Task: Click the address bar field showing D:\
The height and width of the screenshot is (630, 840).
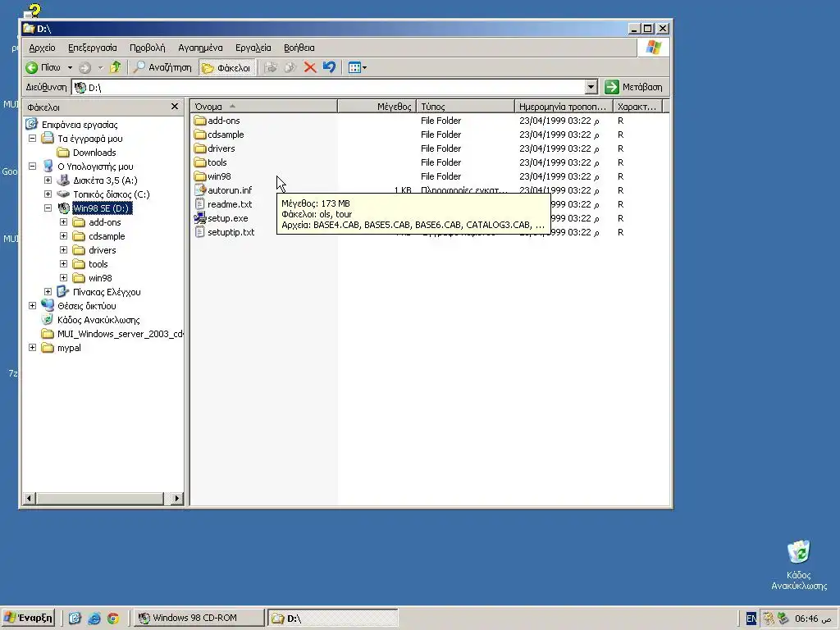Action: tap(328, 87)
